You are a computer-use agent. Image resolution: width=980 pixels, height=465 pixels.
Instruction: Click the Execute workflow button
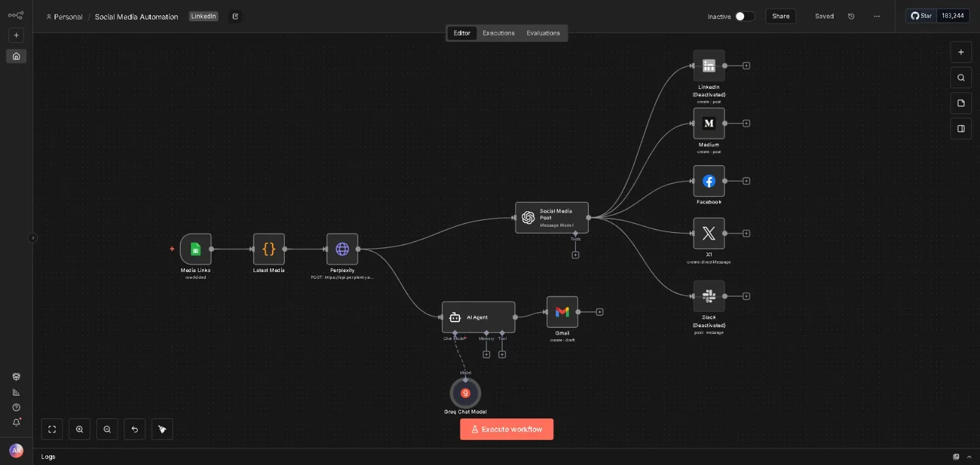click(507, 429)
